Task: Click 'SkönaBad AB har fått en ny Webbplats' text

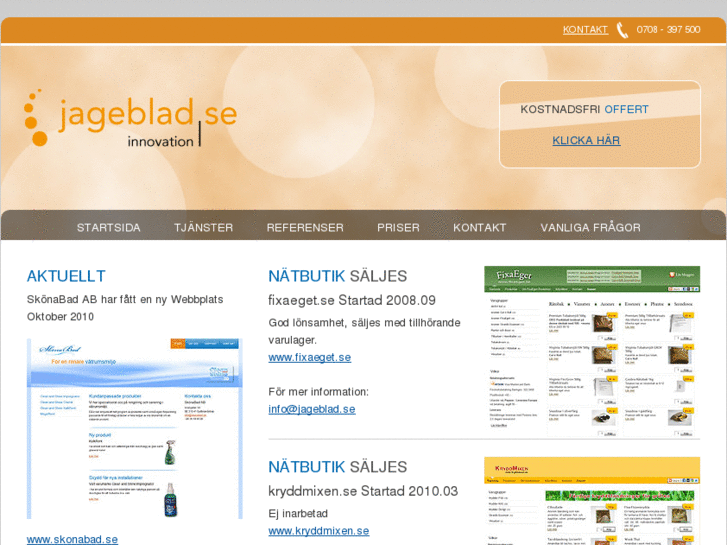Action: click(x=125, y=300)
